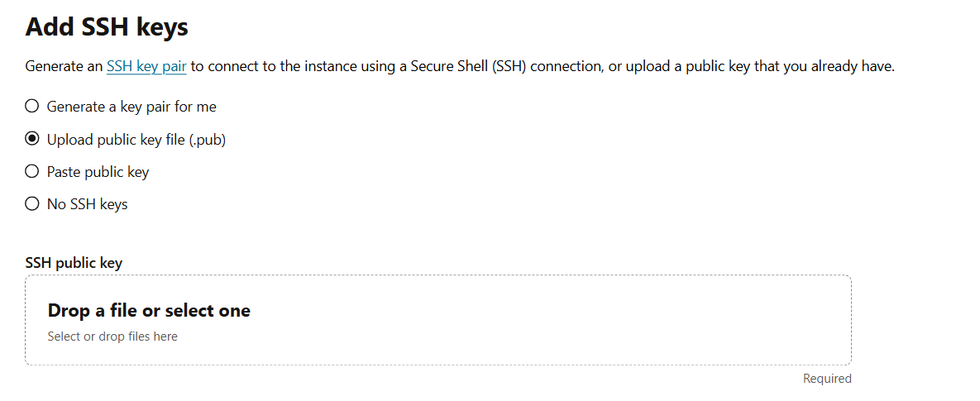Pick the "No SSH keys" radio button
This screenshot has height=401, width=980.
(x=32, y=204)
